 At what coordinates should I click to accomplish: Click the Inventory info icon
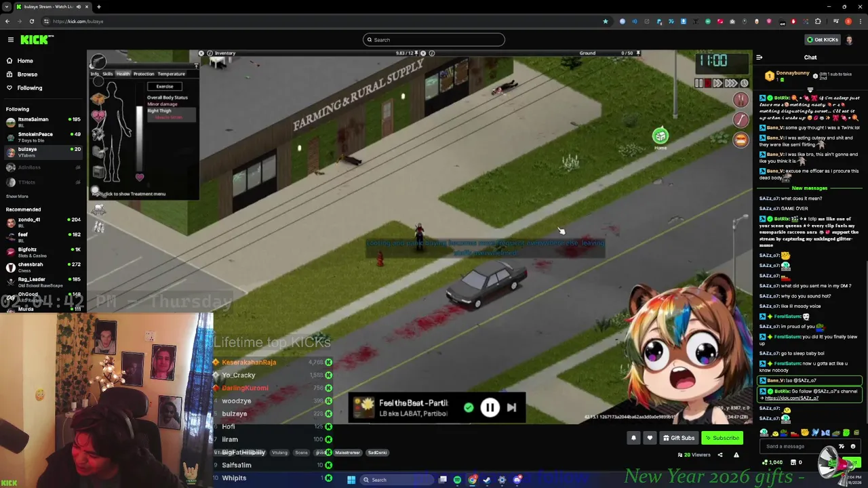(210, 53)
